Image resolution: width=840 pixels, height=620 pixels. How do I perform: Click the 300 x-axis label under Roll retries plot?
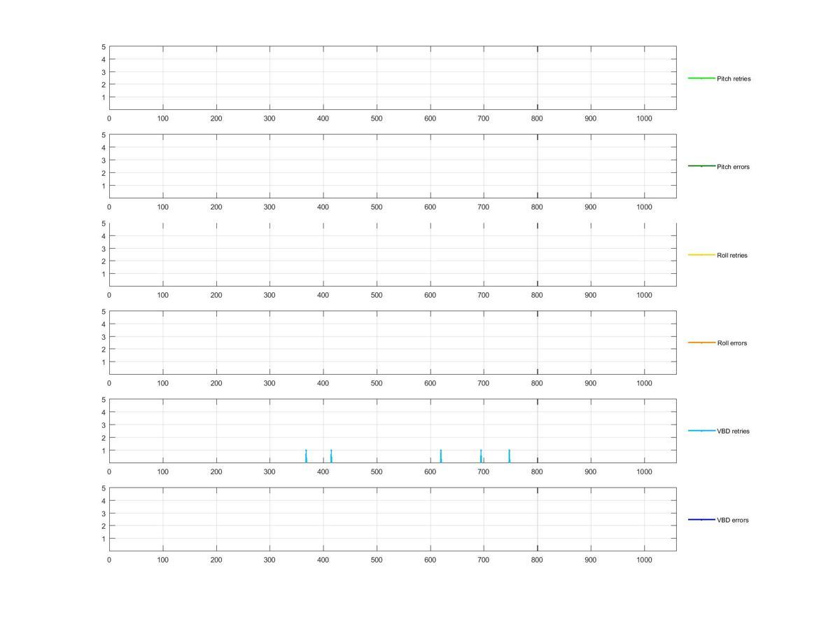pyautogui.click(x=269, y=295)
